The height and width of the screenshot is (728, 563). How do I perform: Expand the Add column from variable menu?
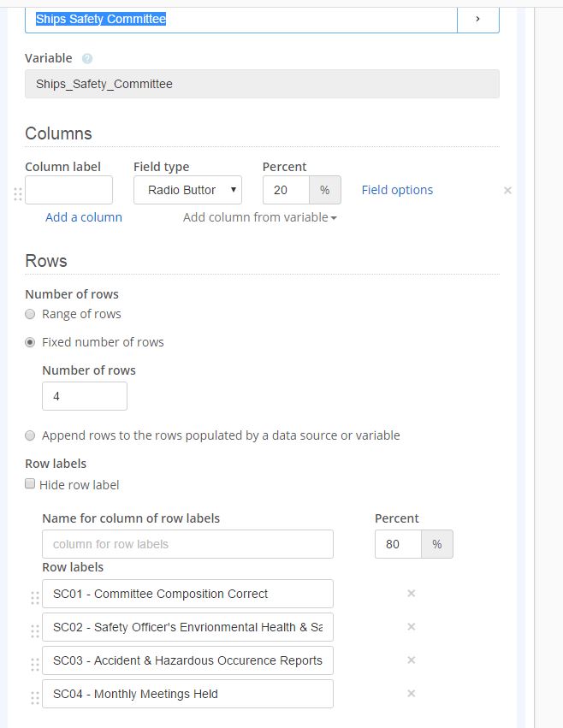259,217
